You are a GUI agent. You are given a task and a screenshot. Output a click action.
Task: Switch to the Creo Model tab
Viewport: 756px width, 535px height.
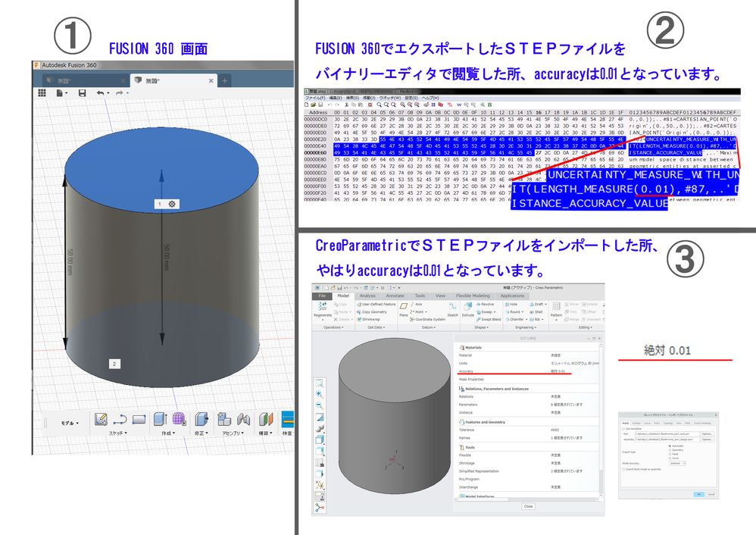pos(343,296)
